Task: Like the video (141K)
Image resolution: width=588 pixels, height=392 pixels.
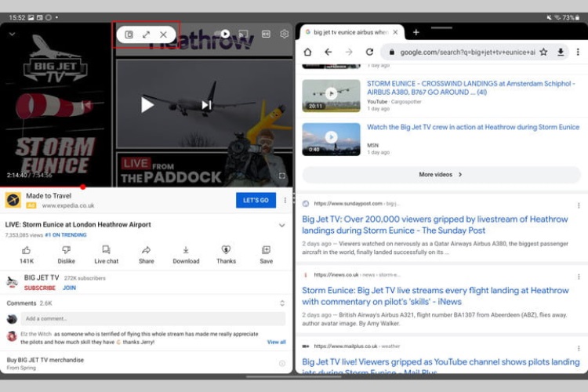Action: click(x=26, y=255)
